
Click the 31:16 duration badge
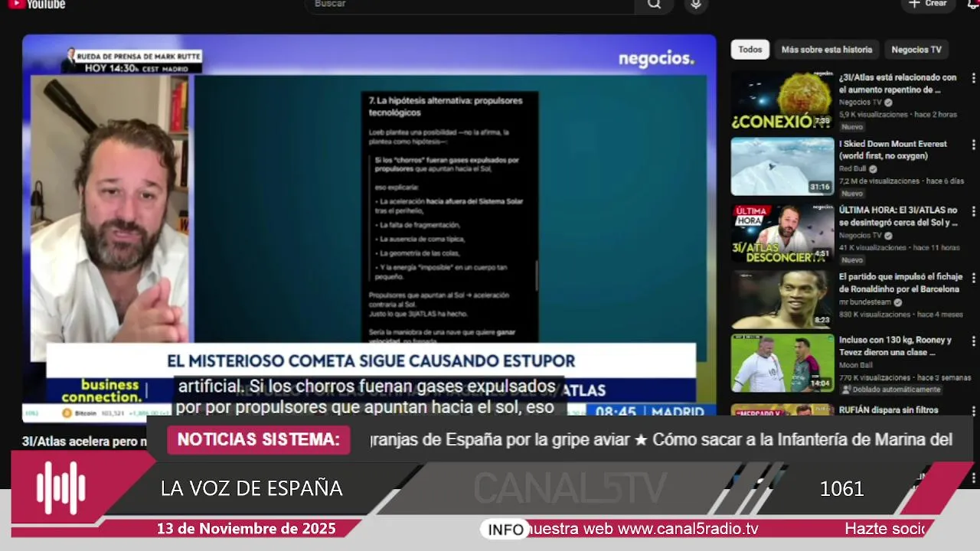click(x=820, y=187)
